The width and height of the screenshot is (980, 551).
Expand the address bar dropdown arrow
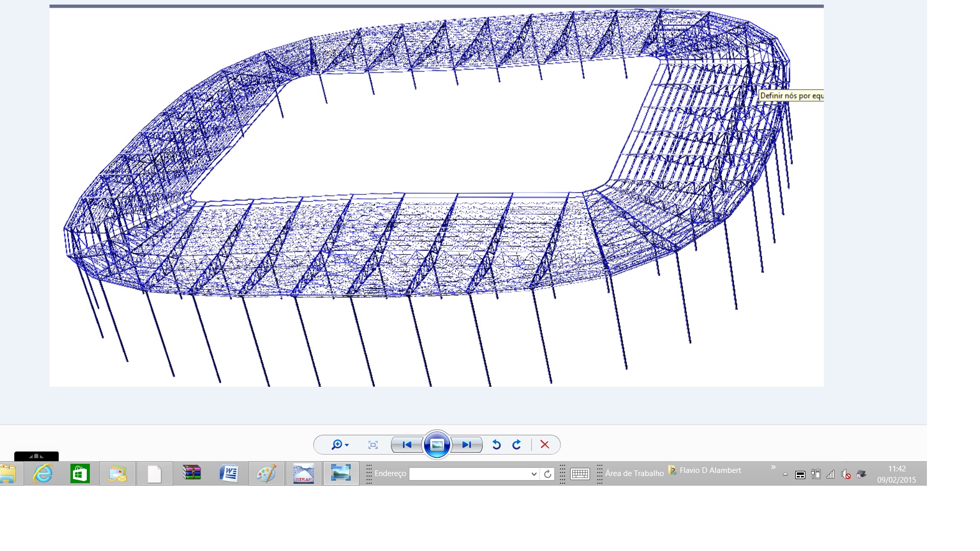pyautogui.click(x=534, y=474)
